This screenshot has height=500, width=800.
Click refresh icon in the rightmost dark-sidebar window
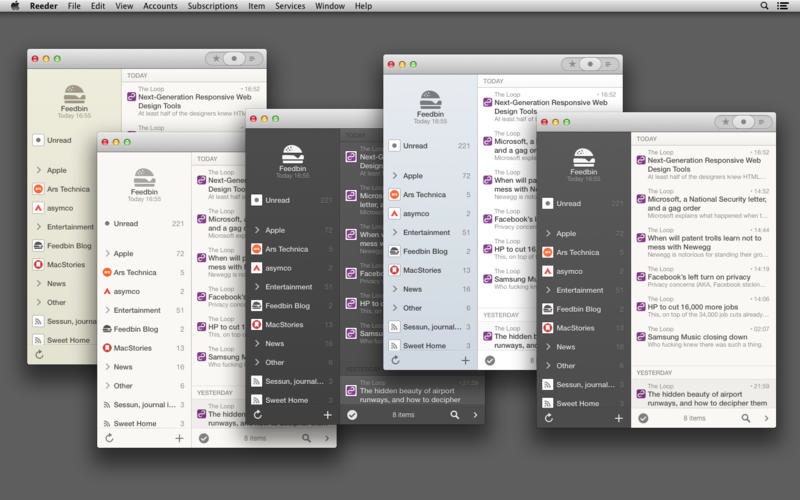click(x=548, y=418)
